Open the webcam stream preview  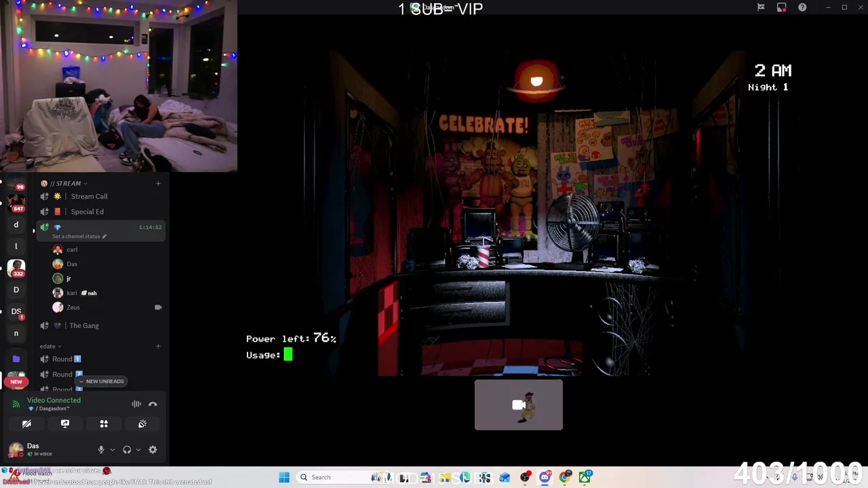tap(119, 86)
